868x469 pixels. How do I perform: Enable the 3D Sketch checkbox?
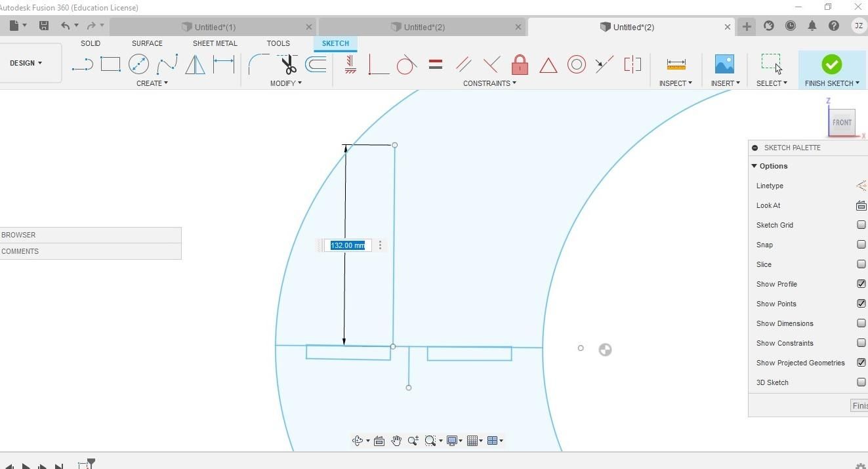pyautogui.click(x=861, y=382)
